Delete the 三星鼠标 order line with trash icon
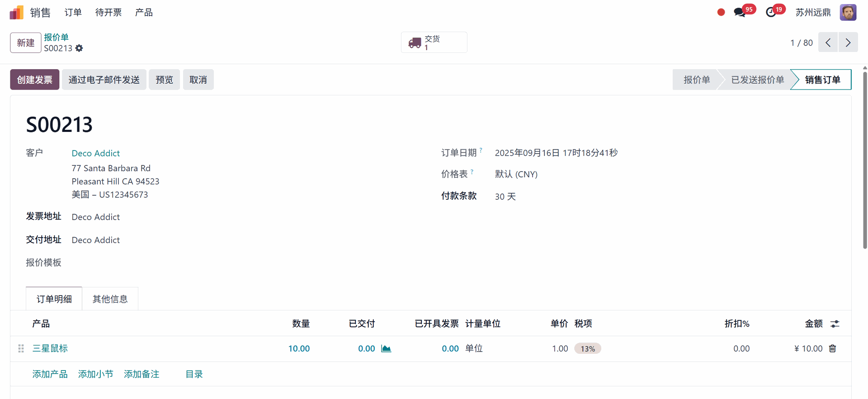Image resolution: width=868 pixels, height=399 pixels. [832, 348]
